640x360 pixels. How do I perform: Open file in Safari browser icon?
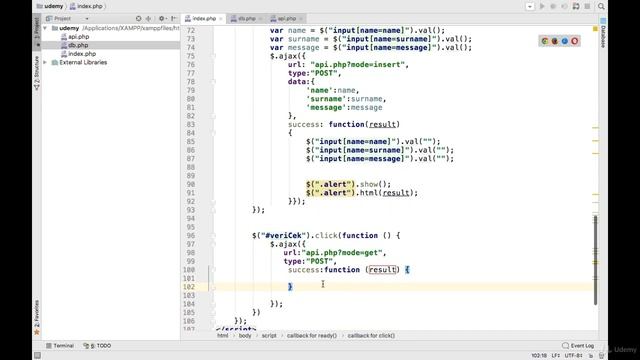(x=565, y=41)
